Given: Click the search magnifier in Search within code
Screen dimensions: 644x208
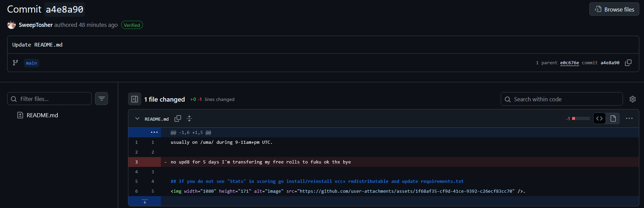Looking at the screenshot, I should (508, 99).
